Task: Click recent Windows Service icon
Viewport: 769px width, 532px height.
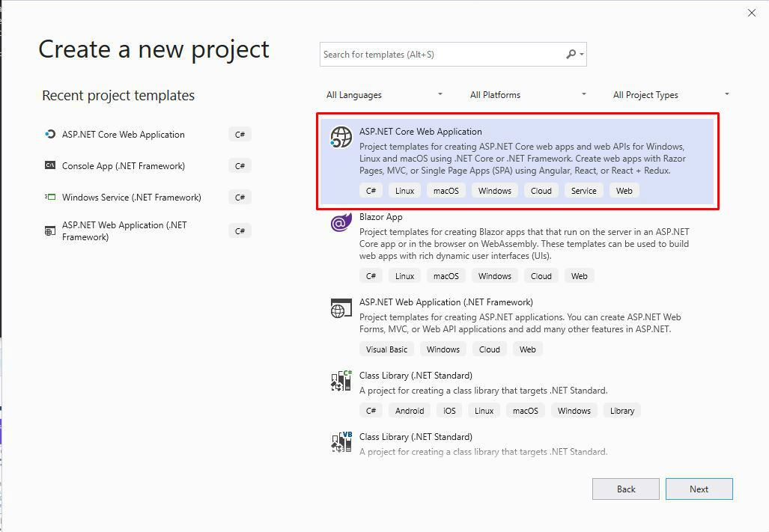Action: coord(50,197)
